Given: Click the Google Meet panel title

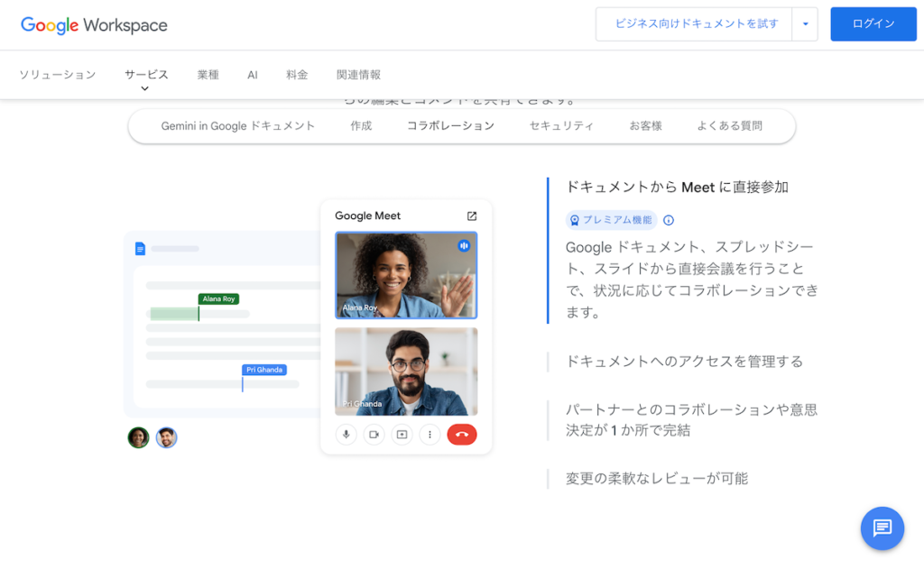Looking at the screenshot, I should (368, 216).
